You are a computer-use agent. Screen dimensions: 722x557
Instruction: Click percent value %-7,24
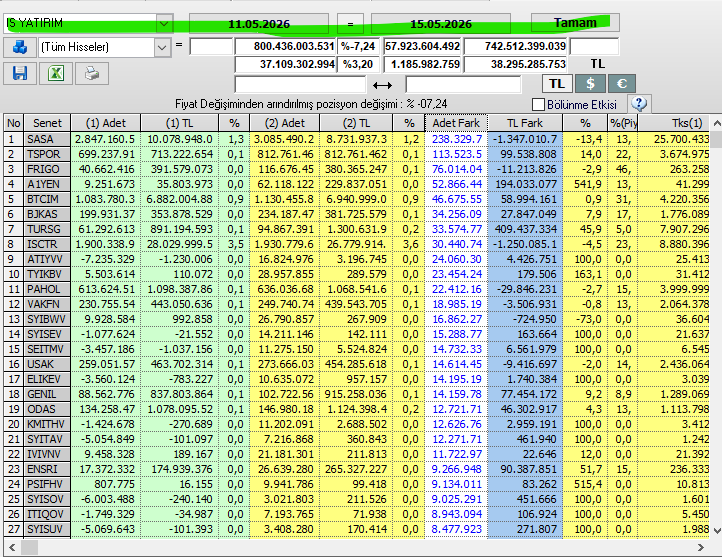[359, 46]
